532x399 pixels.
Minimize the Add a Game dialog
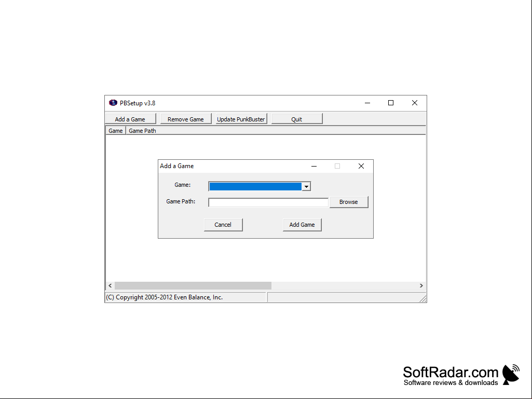(314, 166)
